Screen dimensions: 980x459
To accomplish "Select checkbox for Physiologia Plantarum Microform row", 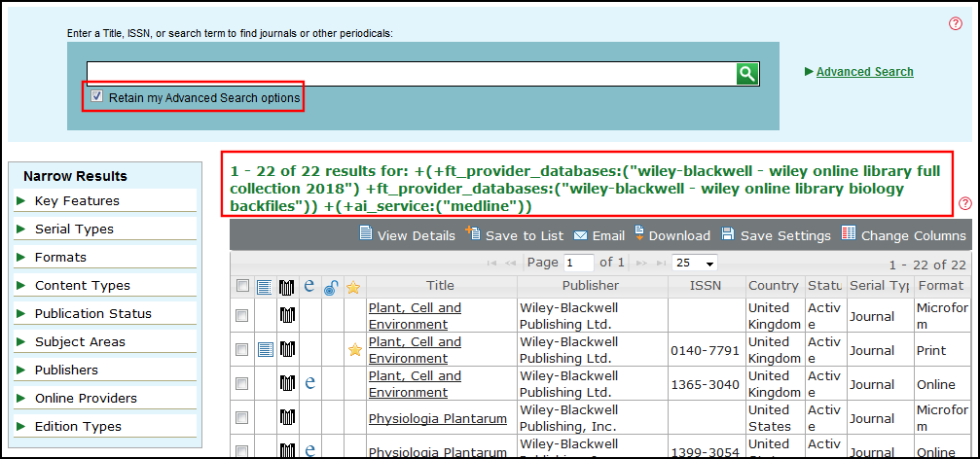I will [242, 418].
